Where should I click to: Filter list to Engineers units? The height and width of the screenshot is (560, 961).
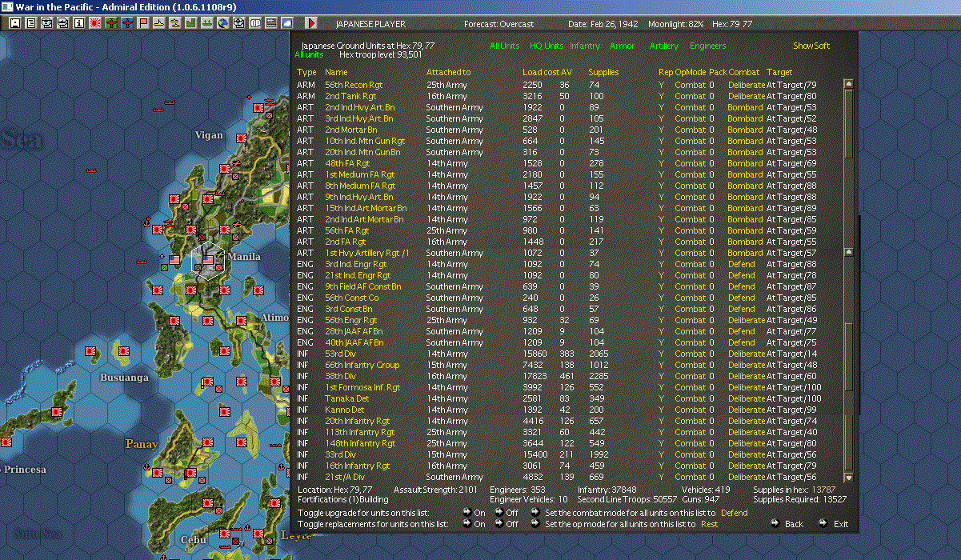coord(708,46)
